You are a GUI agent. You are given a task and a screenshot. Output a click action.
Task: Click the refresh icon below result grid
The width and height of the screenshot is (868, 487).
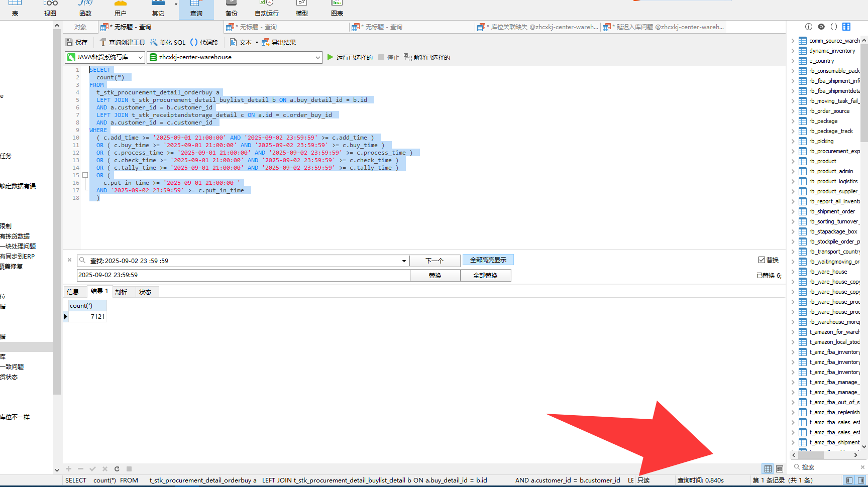pyautogui.click(x=117, y=469)
